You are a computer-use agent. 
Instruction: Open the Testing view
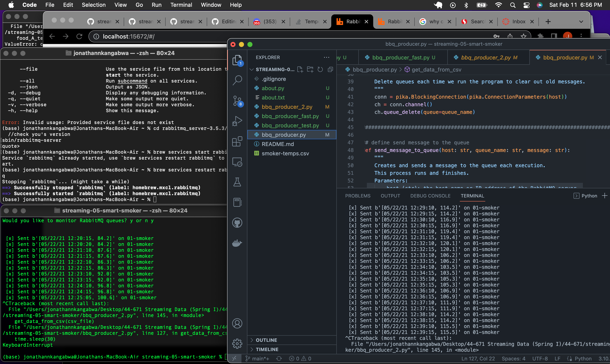click(x=237, y=182)
